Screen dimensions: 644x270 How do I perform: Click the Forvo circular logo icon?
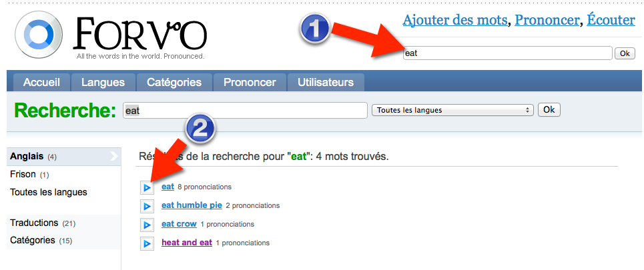pyautogui.click(x=38, y=34)
